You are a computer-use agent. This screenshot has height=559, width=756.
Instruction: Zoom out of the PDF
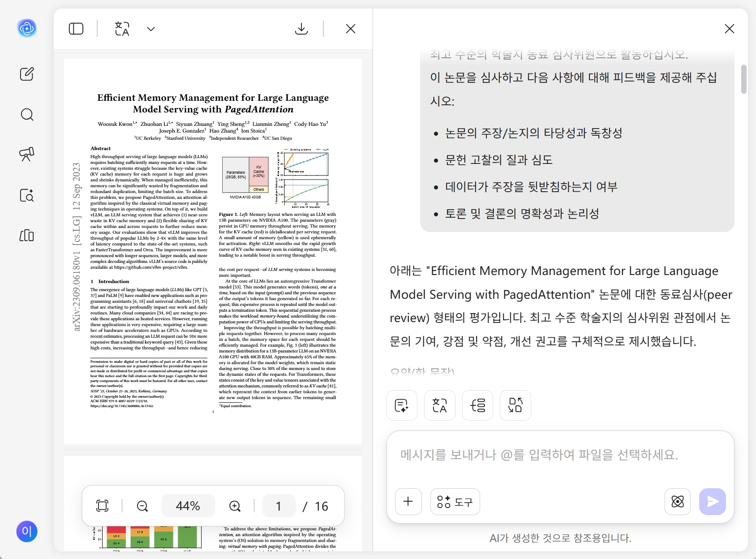[x=142, y=506]
